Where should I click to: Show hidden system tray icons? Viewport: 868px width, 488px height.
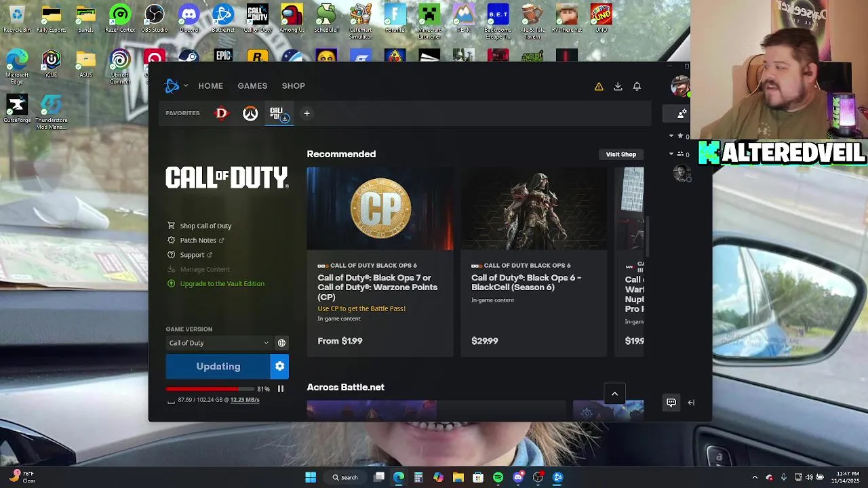coord(755,477)
